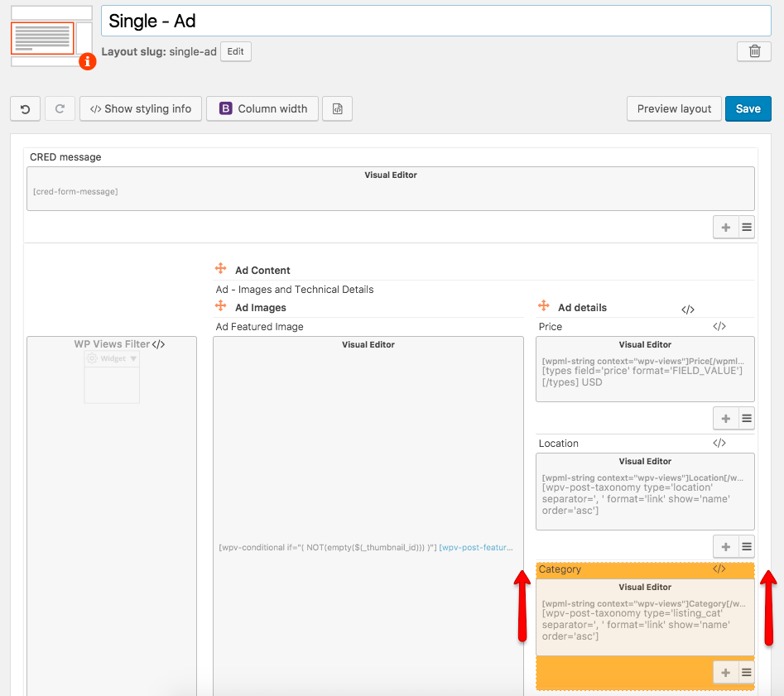Viewport: 784px width, 696px height.
Task: Save the layout
Action: click(748, 108)
